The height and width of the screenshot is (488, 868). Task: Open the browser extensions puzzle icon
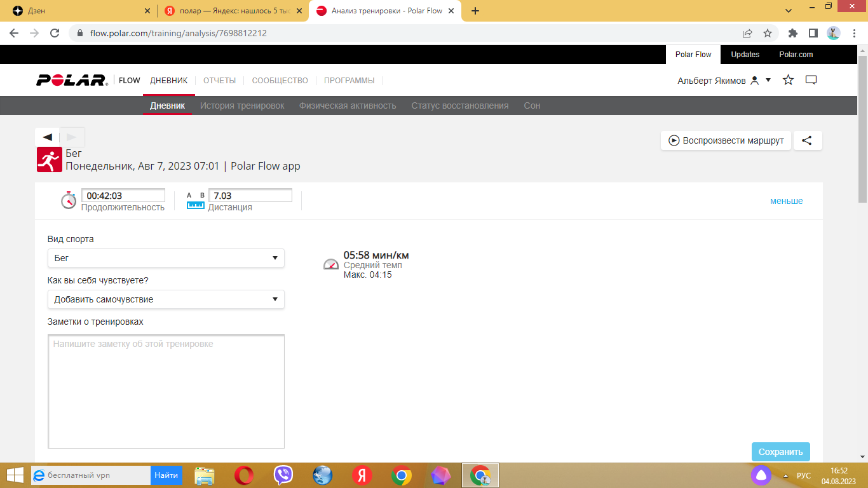pyautogui.click(x=792, y=33)
